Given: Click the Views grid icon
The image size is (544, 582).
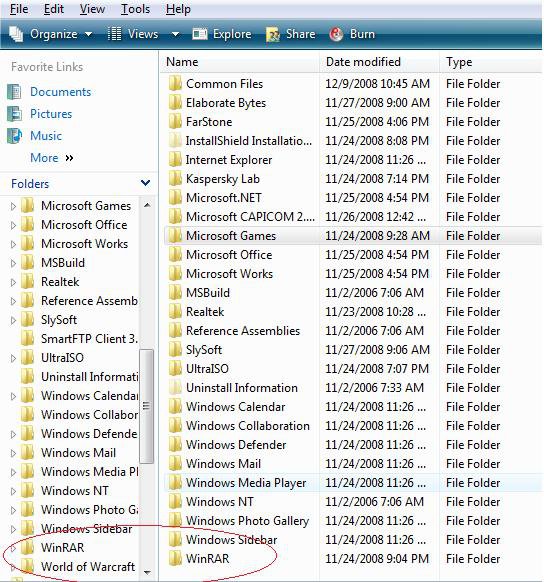Looking at the screenshot, I should pyautogui.click(x=114, y=34).
